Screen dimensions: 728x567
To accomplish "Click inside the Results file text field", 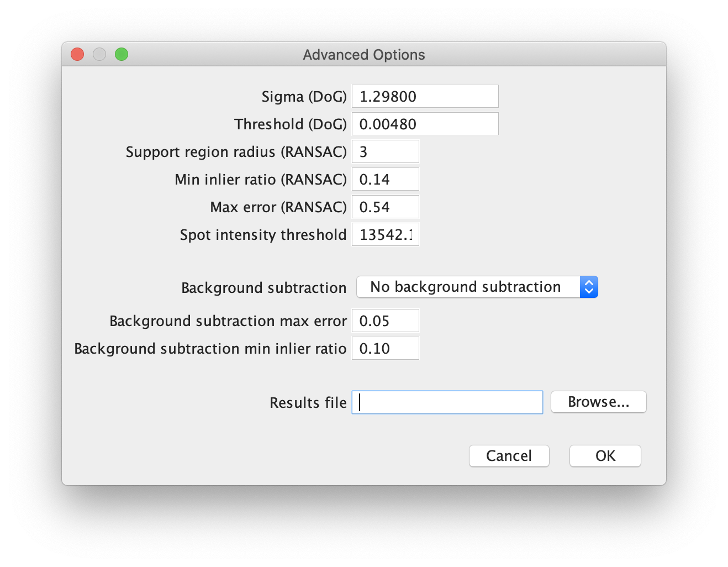I will coord(446,402).
